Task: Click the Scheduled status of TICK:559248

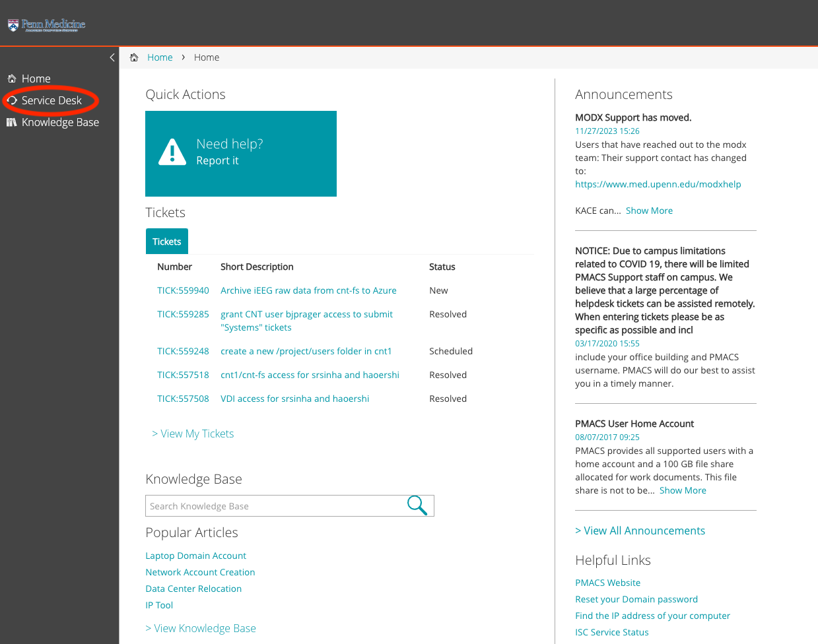Action: coord(451,351)
